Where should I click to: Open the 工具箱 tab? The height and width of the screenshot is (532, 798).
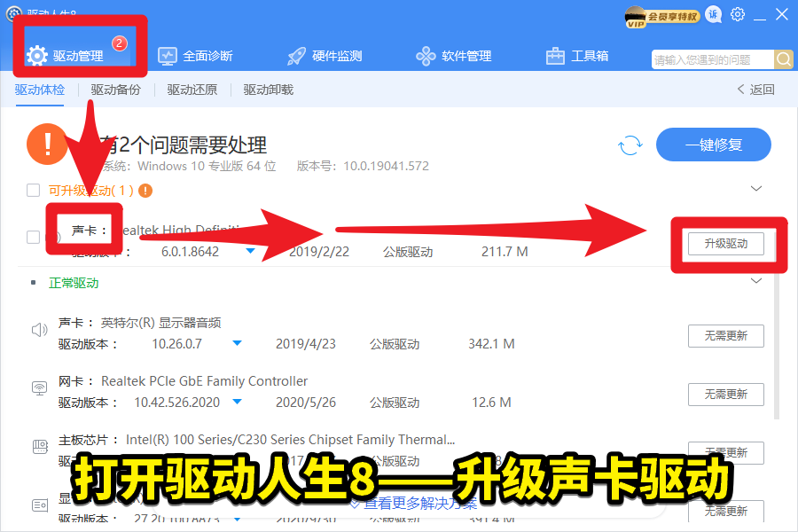(576, 56)
